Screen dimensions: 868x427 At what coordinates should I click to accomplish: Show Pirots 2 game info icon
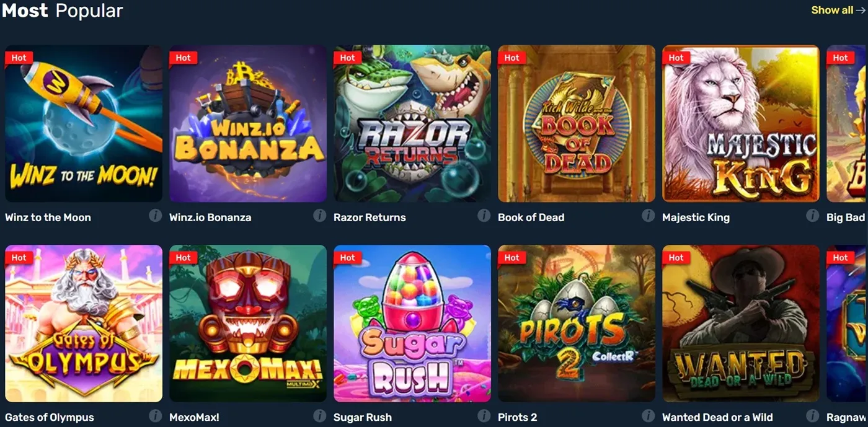click(x=648, y=416)
